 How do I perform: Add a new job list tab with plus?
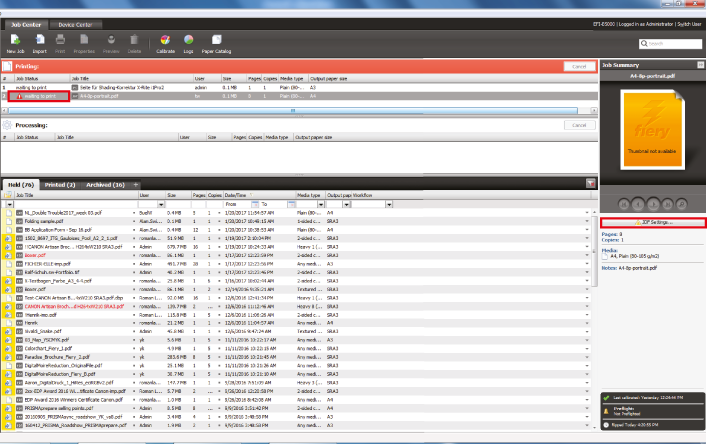(x=136, y=184)
